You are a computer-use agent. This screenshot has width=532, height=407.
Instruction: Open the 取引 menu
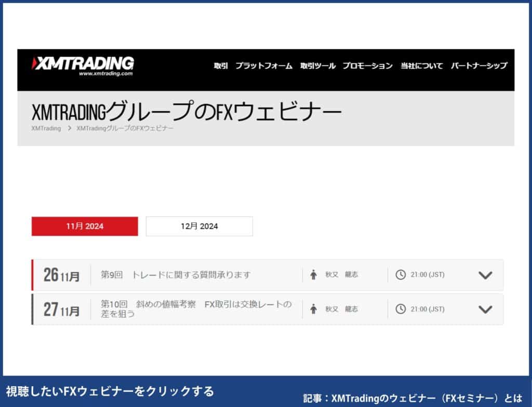point(221,66)
